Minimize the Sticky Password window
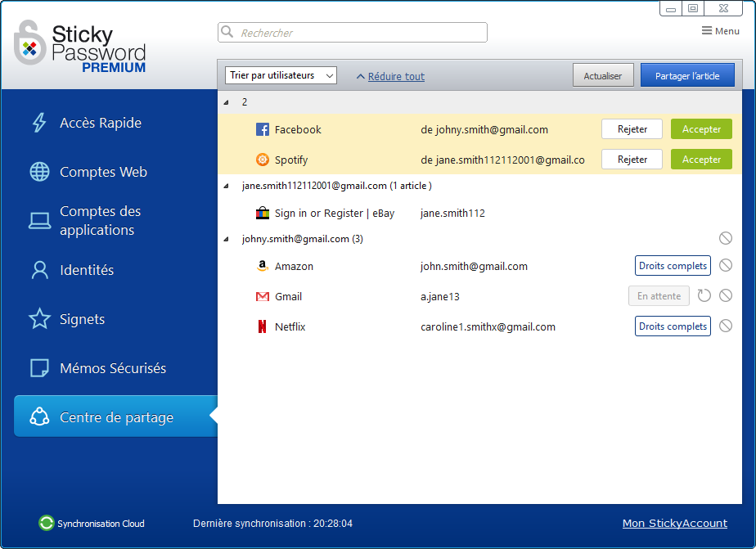The height and width of the screenshot is (549, 756). click(671, 9)
